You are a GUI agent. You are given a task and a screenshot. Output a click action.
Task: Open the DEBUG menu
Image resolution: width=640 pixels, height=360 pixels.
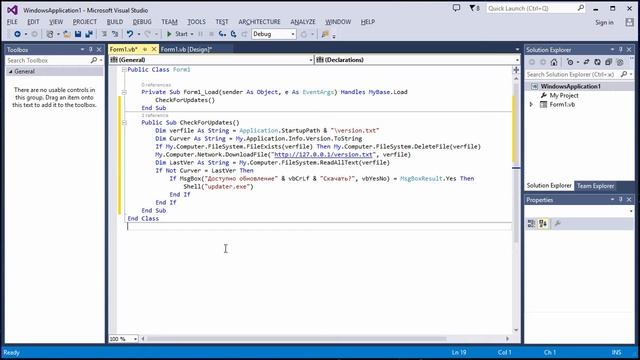142,22
